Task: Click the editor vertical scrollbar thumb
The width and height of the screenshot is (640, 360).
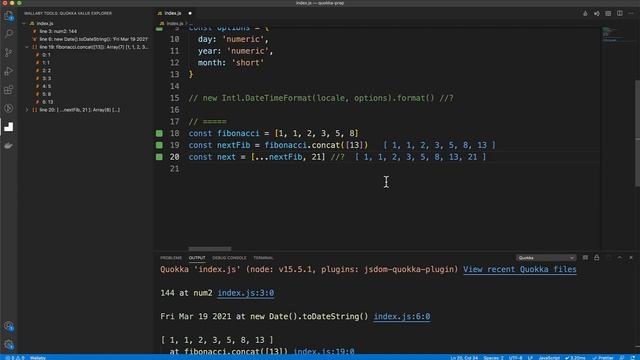Action: click(x=637, y=134)
